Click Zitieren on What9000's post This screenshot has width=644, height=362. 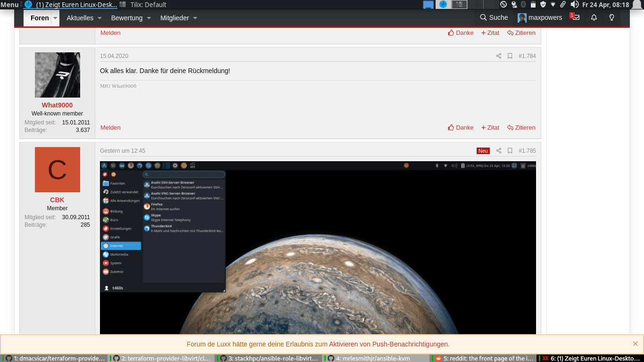pyautogui.click(x=521, y=128)
